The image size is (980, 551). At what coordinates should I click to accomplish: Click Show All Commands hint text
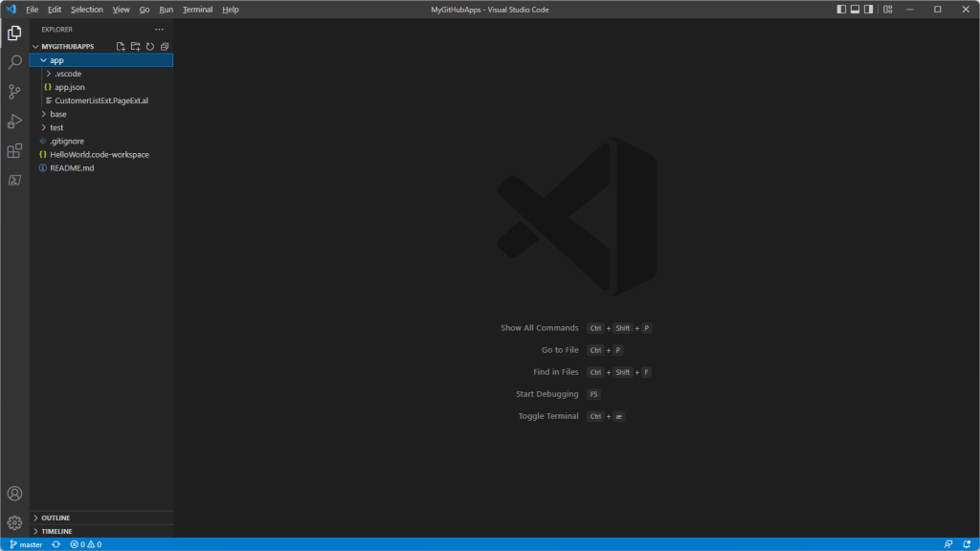click(540, 328)
